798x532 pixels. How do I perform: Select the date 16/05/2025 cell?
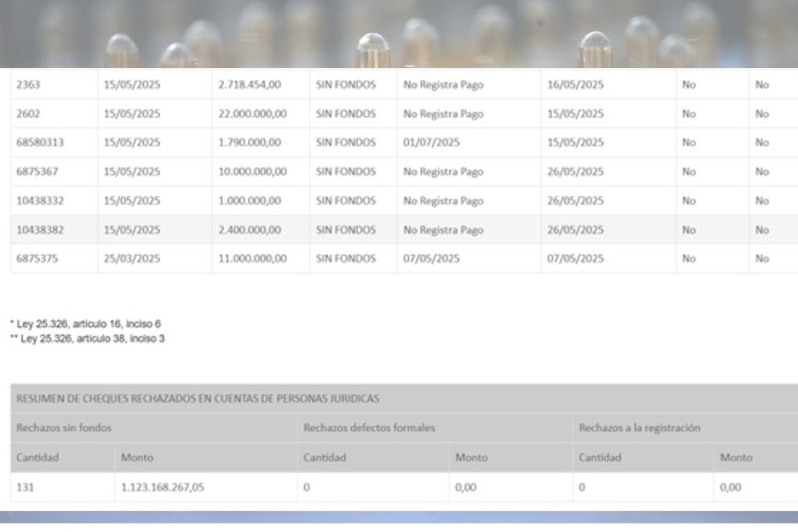[575, 84]
